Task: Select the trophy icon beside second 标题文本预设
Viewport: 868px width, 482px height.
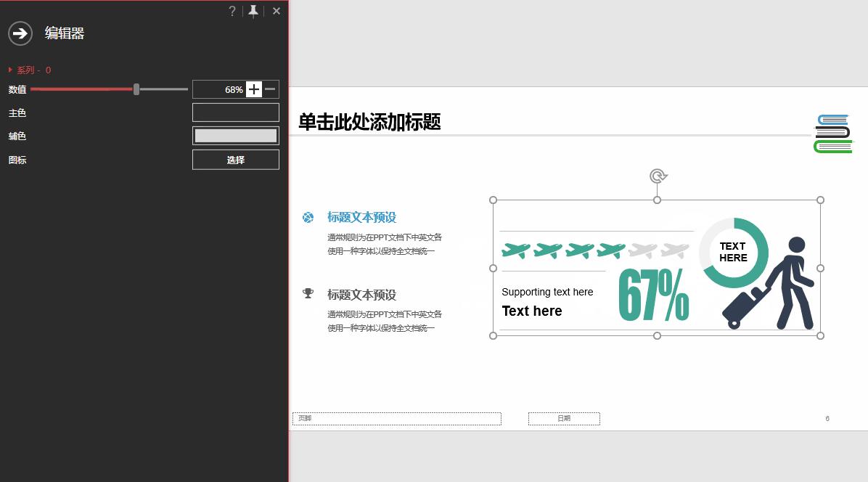Action: pos(308,295)
